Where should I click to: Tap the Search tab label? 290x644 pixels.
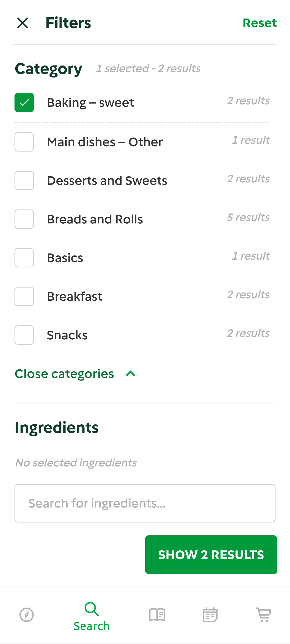click(92, 626)
